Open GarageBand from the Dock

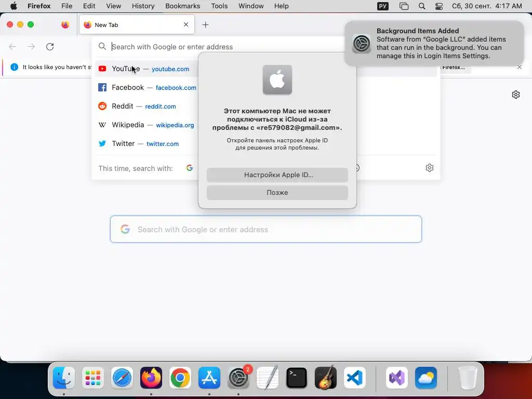pos(326,378)
